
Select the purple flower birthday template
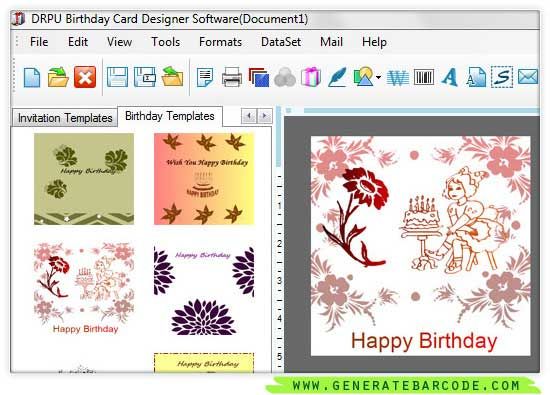(204, 291)
